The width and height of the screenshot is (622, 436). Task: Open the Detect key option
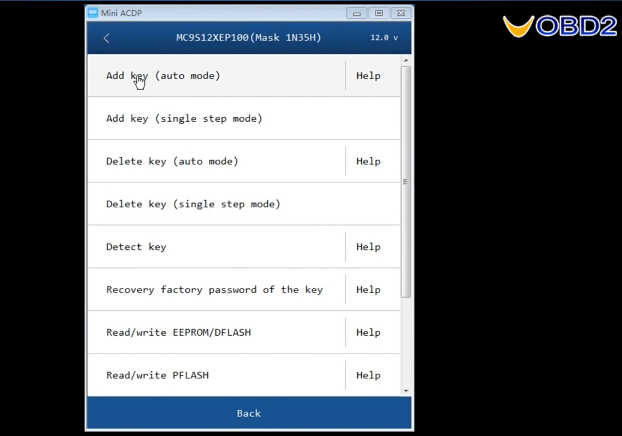tap(136, 247)
